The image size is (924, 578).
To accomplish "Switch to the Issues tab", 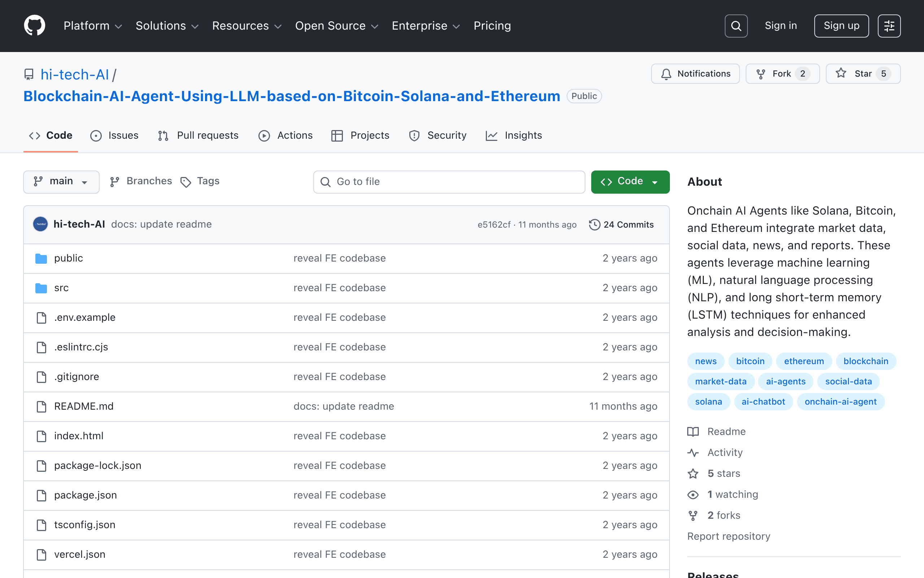I will tap(114, 135).
